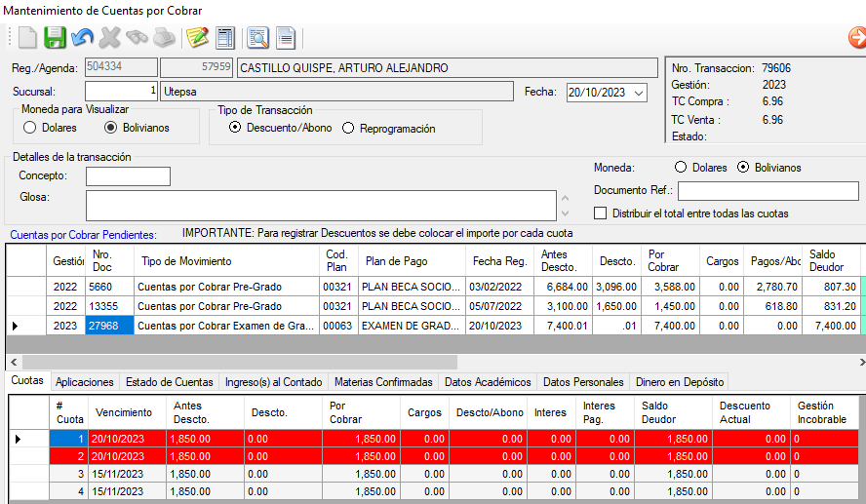Click the Pagos cell 2,780.70
The width and height of the screenshot is (866, 504).
coord(772,287)
